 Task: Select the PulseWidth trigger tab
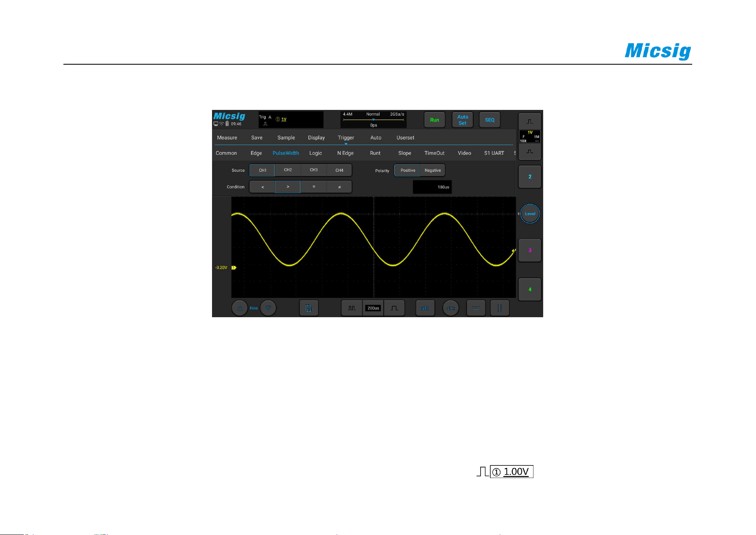pos(286,153)
